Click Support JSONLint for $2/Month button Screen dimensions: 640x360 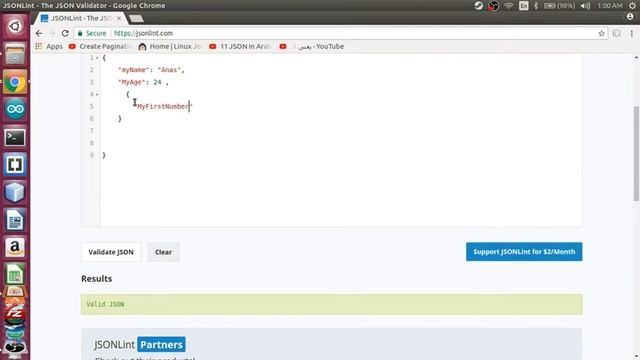coord(524,252)
